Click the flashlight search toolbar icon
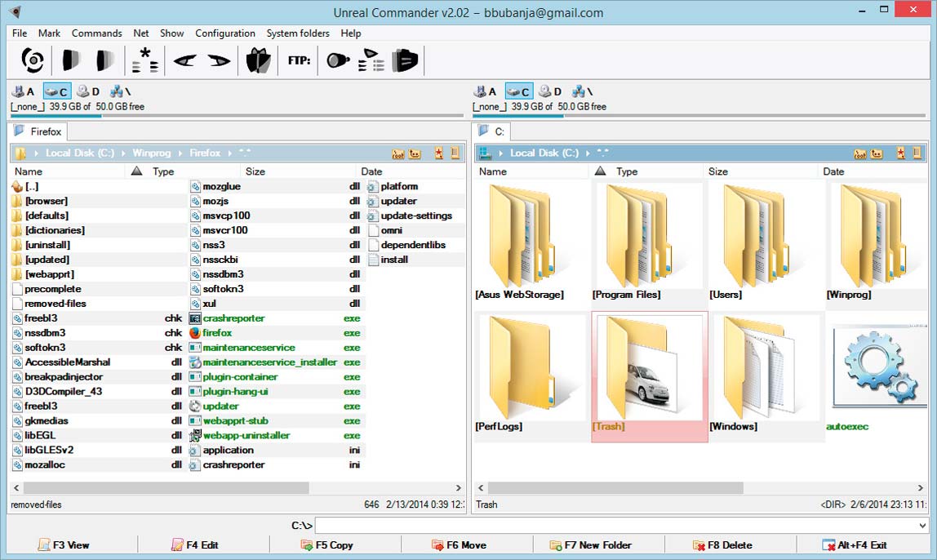Viewport: 937px width, 560px height. click(338, 60)
